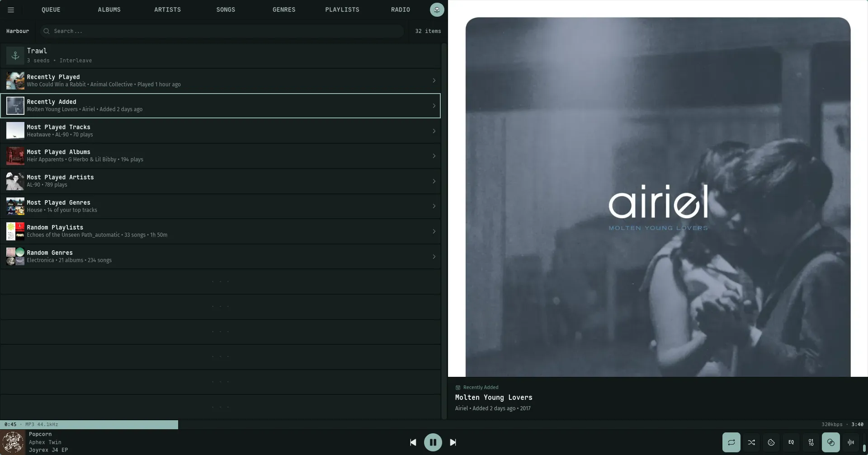Toggle repeat mode

point(731,442)
